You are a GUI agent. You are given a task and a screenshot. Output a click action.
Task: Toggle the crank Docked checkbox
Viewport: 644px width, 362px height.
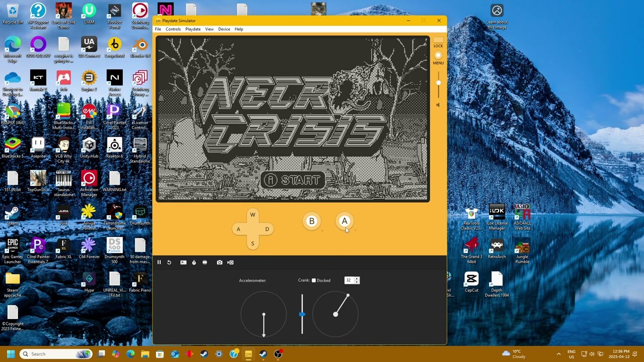(x=313, y=281)
